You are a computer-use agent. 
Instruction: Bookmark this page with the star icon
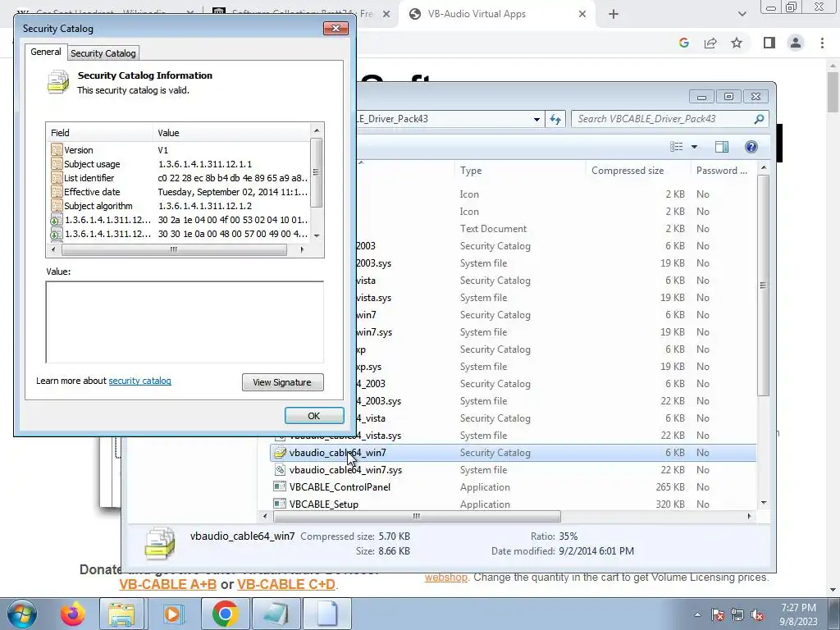(x=737, y=43)
